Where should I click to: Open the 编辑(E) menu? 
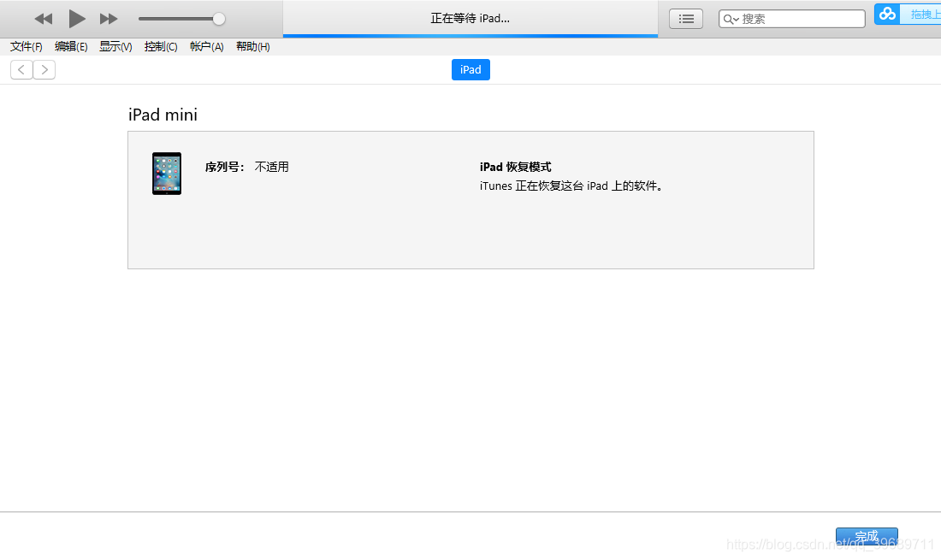[71, 47]
